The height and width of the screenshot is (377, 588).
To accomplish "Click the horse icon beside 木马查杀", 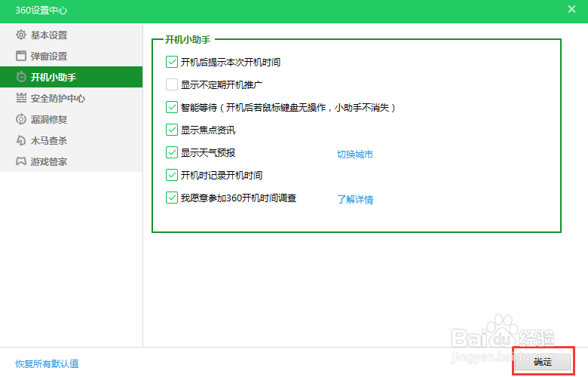I will coord(21,140).
